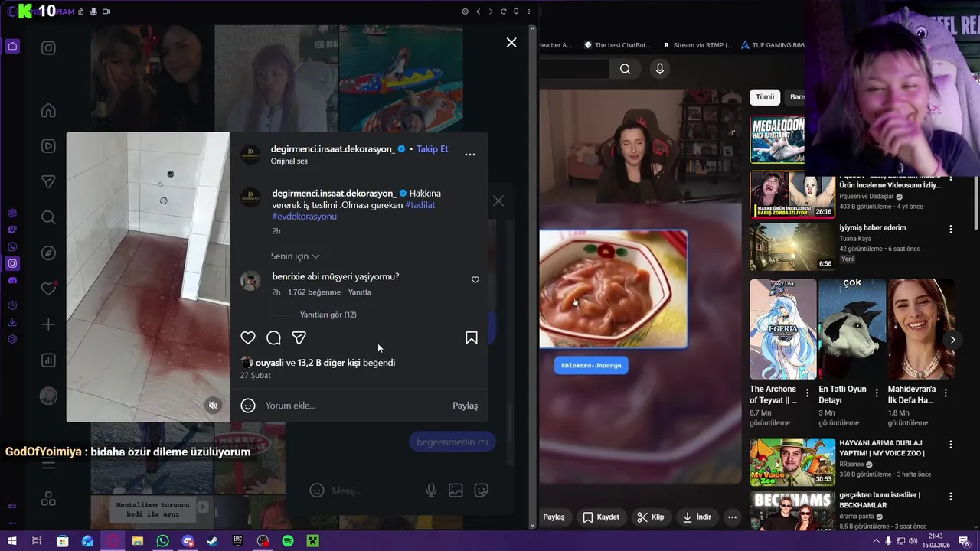Open Instagram Explore compass icon
Screen dimensions: 980x551
(48, 253)
